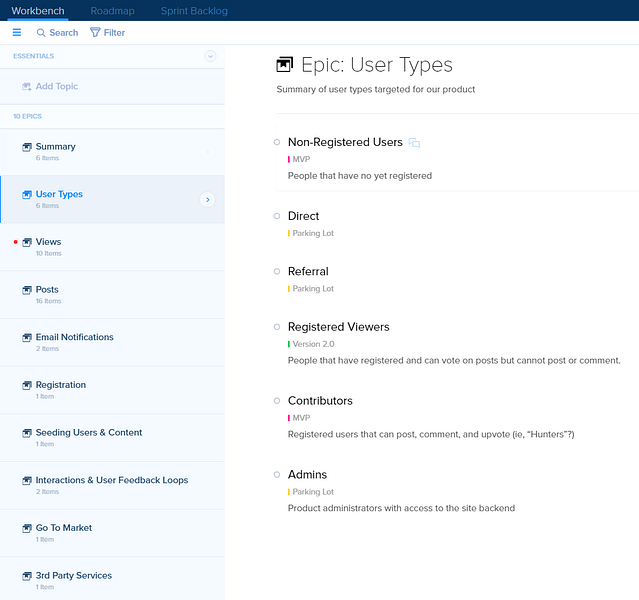639x600 pixels.
Task: Open Interactions & User Feedback Loops epic
Action: click(x=112, y=485)
